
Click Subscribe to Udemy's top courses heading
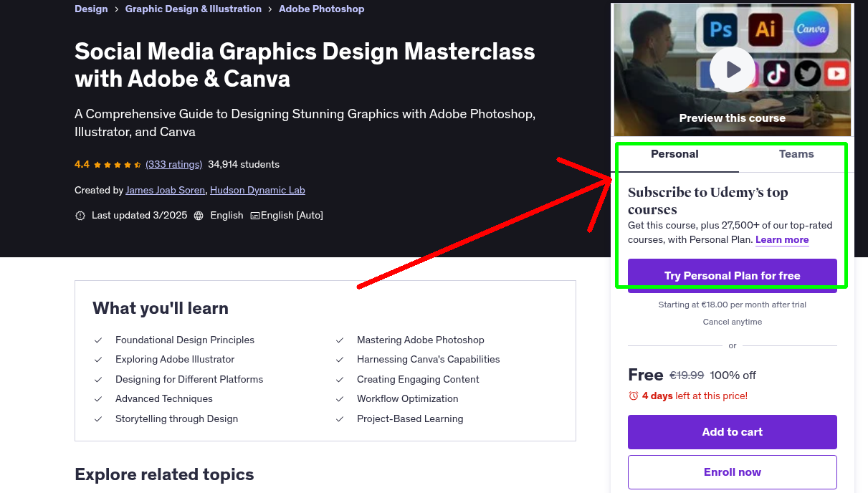click(708, 201)
